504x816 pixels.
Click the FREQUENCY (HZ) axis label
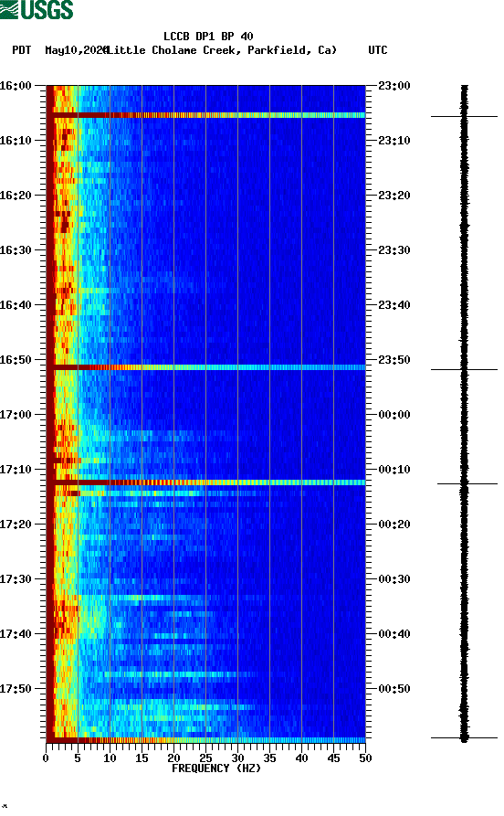[x=216, y=768]
